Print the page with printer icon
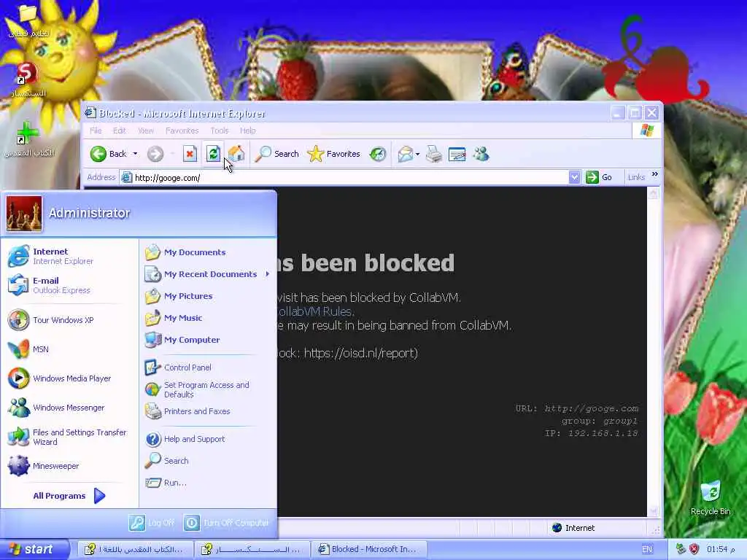The height and width of the screenshot is (560, 747). (x=434, y=154)
